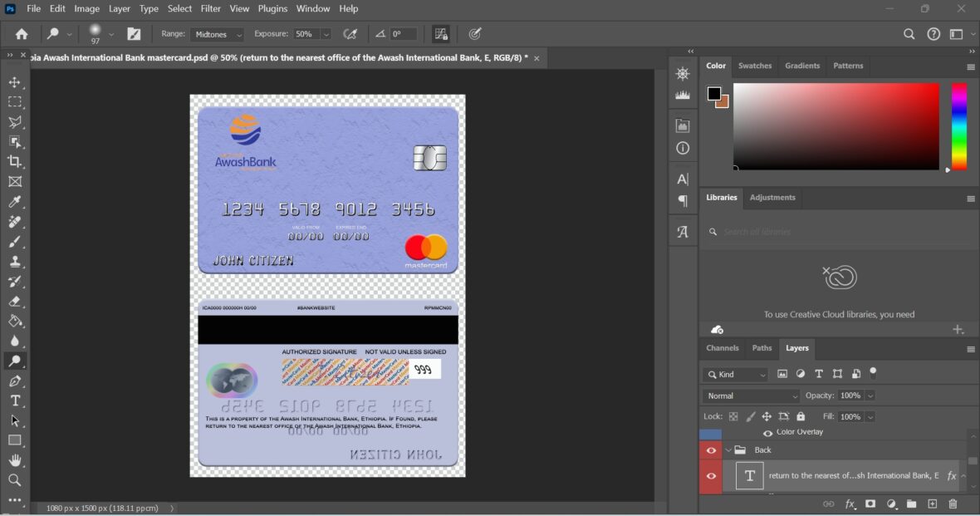Hide the Color Overlay effect
Viewport: 980px width, 516px height.
pos(767,432)
